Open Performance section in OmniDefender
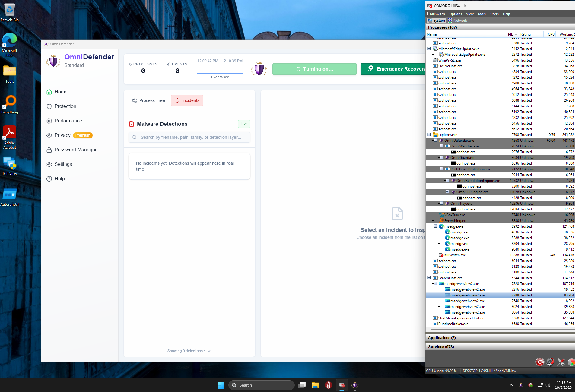Viewport: 575px width, 392px height. [64, 121]
